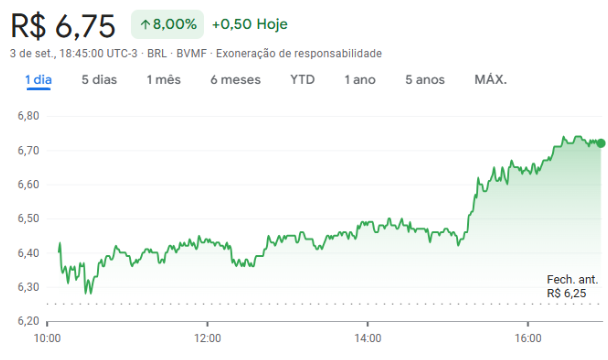Click the R$ 6,75 price value
Image resolution: width=608 pixels, height=360 pixels.
click(63, 26)
